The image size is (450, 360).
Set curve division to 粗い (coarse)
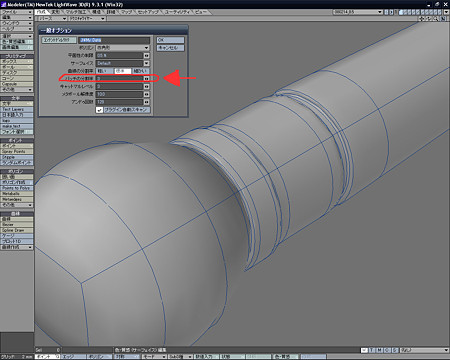coord(104,71)
